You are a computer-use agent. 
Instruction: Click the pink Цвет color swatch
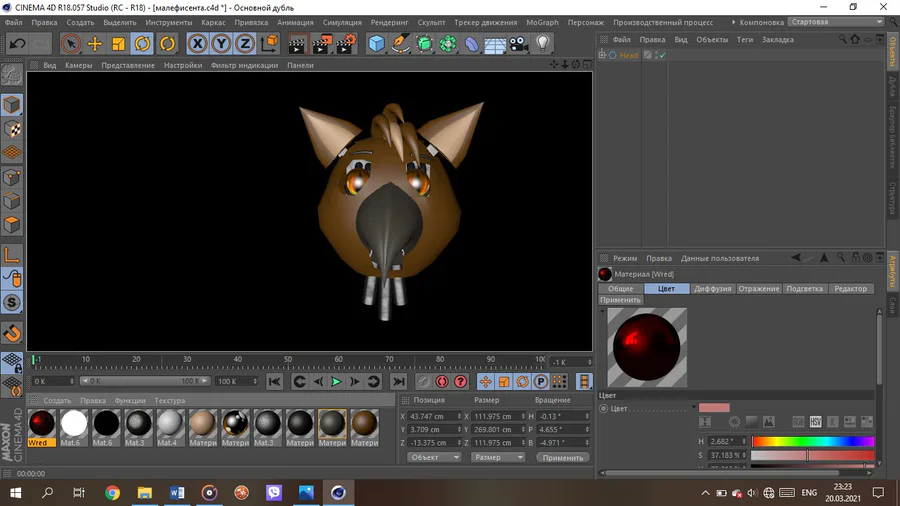click(x=714, y=408)
